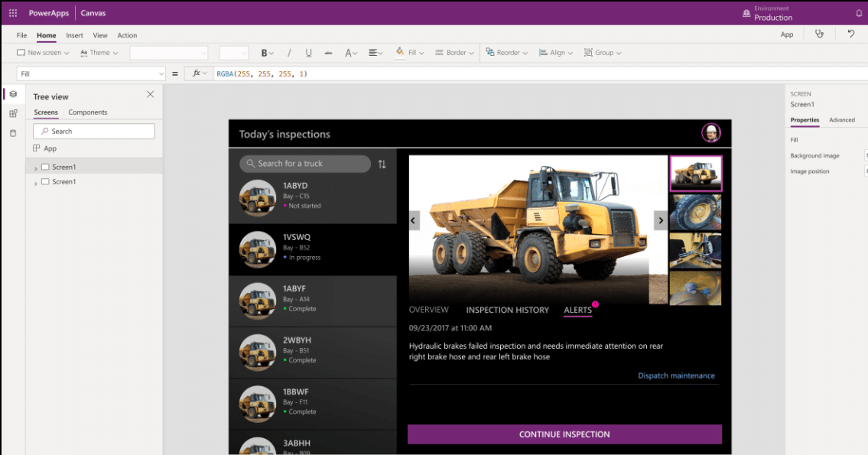
Task: Select the third photo thumbnail
Action: (695, 250)
